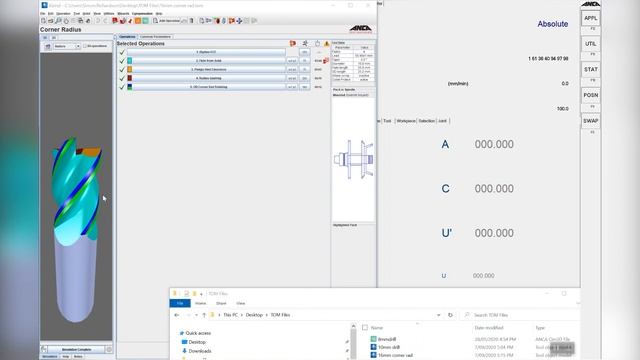Click the Explorer File ribbon tab
Viewport: 640px width, 360px height.
[180, 303]
